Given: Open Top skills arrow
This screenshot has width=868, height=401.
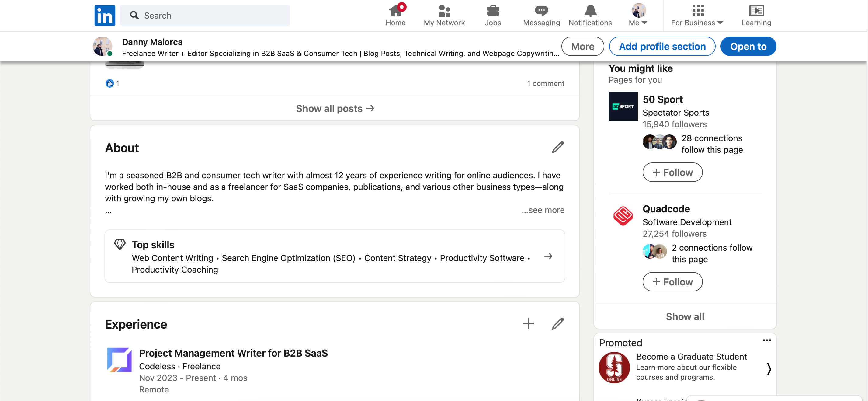Looking at the screenshot, I should click(x=548, y=256).
